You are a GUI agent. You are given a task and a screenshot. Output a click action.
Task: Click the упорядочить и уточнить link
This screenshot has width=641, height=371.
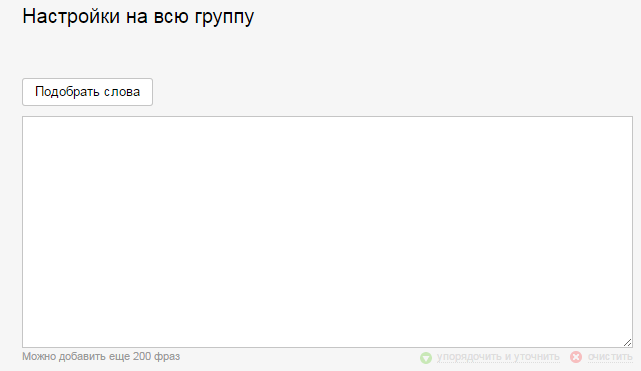498,357
